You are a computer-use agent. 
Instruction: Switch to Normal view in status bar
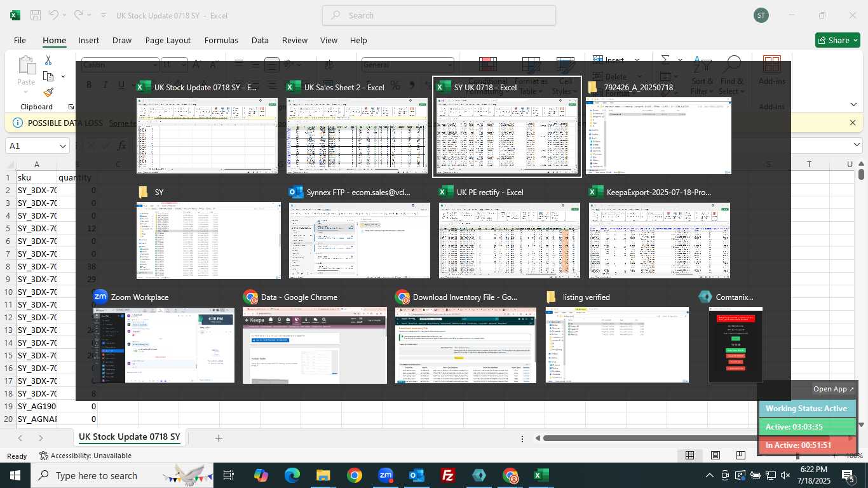(689, 456)
